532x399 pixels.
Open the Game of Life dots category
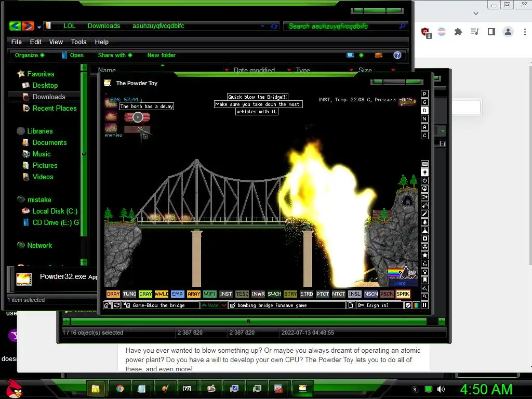424,263
